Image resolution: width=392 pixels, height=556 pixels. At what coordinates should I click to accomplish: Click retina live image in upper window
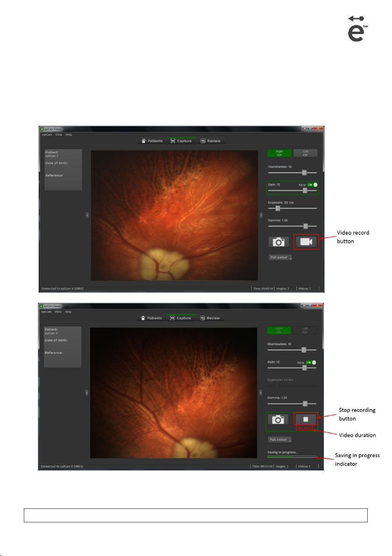[174, 215]
